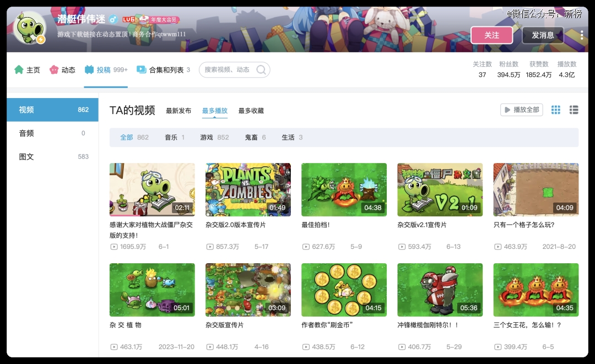Open the three-dot more options menu
The width and height of the screenshot is (595, 364).
(x=581, y=35)
